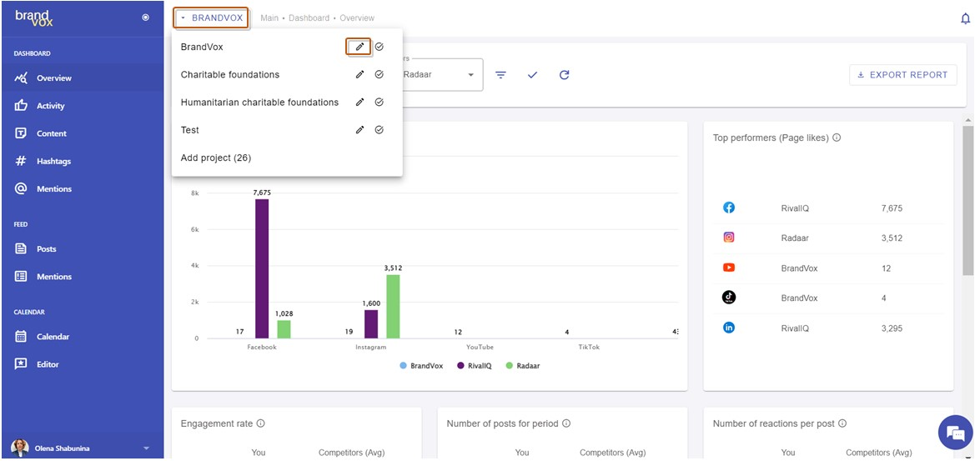980x461 pixels.
Task: Edit the BrandVox project with pencil icon
Action: tap(359, 47)
